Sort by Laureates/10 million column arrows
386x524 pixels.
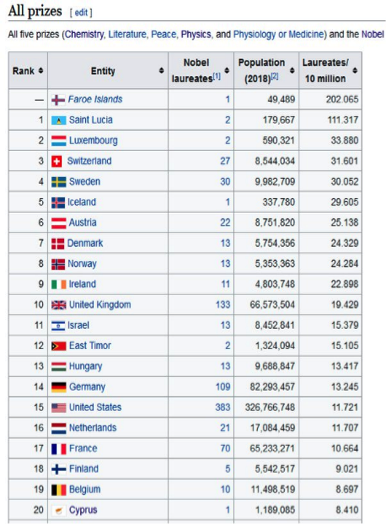(x=355, y=71)
